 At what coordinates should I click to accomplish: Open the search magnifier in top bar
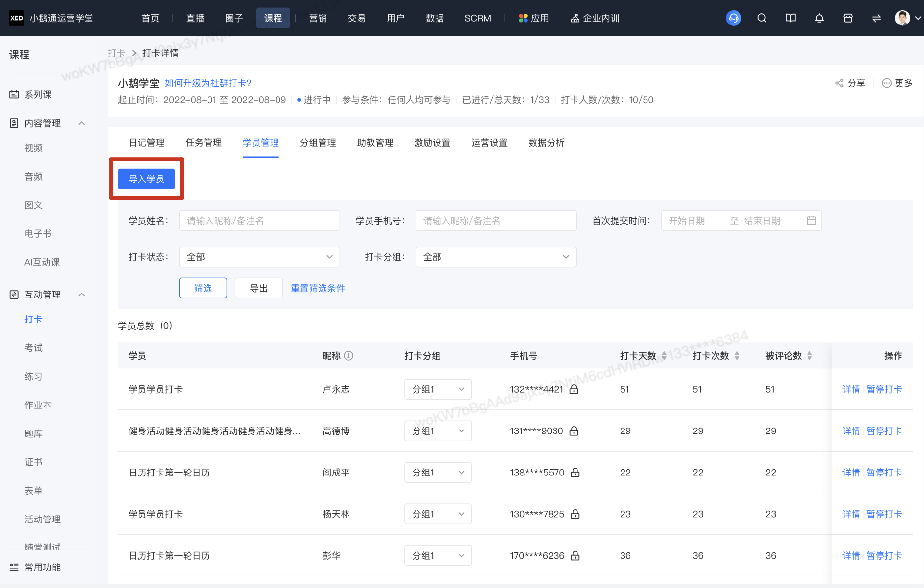(762, 18)
